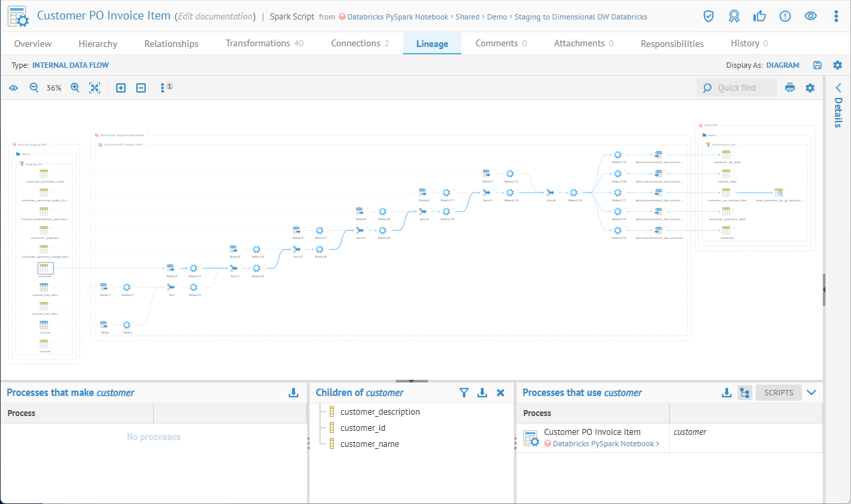This screenshot has height=504, width=851.
Task: Click the print diagram icon
Action: click(x=791, y=88)
